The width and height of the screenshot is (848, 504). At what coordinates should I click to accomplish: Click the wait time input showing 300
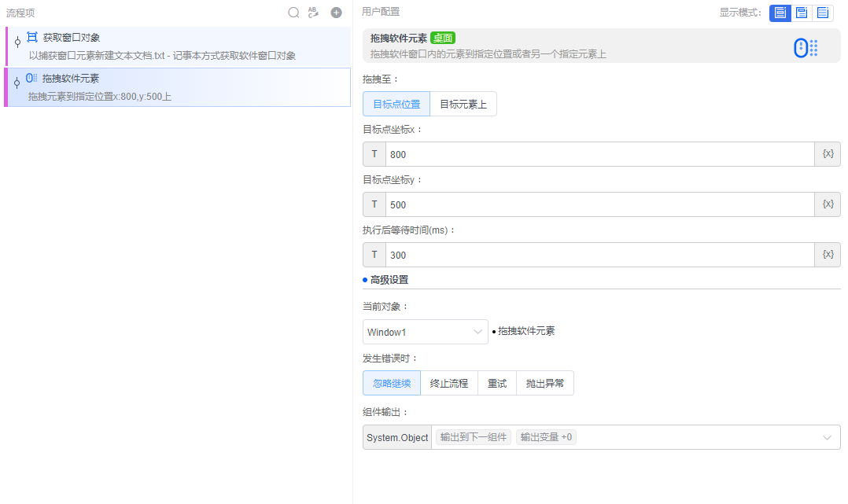(x=551, y=254)
